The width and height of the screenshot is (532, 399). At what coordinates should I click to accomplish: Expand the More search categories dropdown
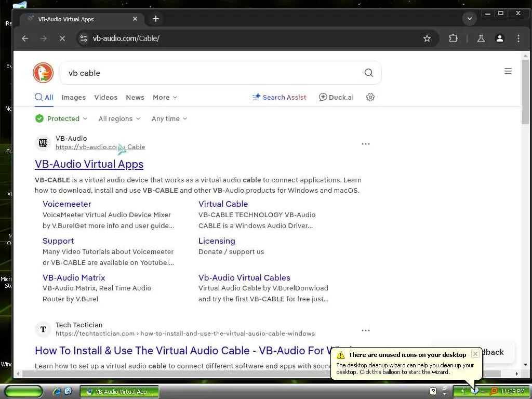165,97
